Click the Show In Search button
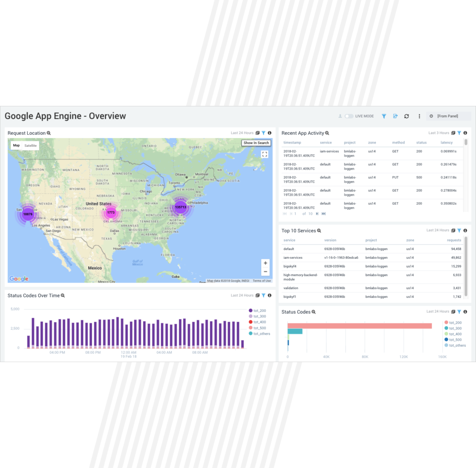Image resolution: width=476 pixels, height=468 pixels. tap(256, 143)
